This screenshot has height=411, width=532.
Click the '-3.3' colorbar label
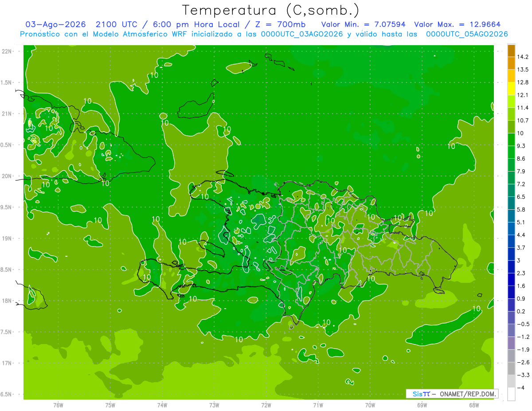point(523,375)
